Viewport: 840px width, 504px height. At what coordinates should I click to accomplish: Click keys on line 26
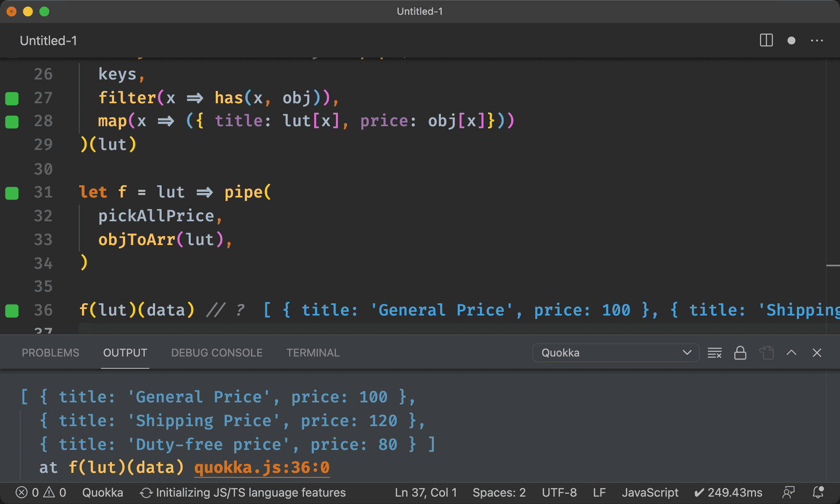[117, 74]
